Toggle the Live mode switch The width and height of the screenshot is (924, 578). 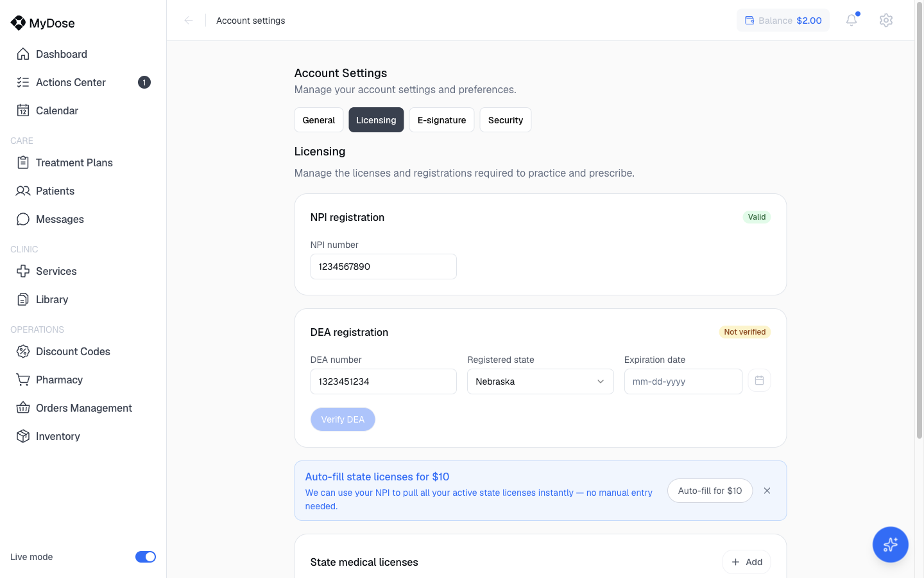146,557
